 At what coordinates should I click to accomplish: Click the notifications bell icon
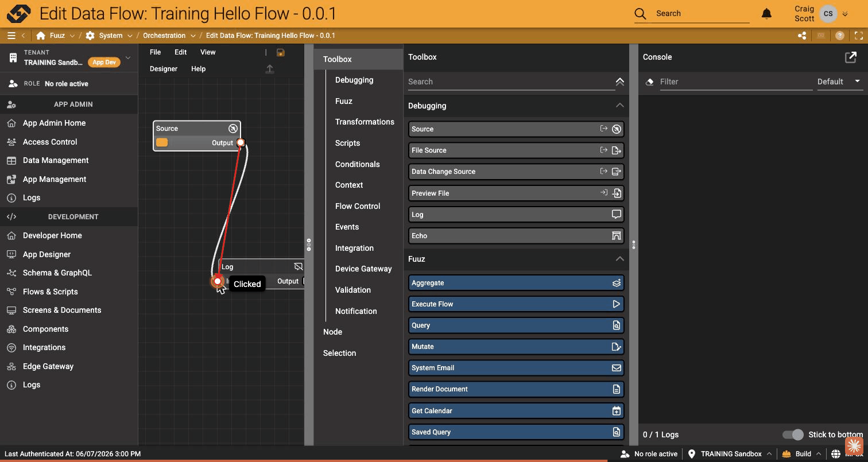[x=766, y=13]
